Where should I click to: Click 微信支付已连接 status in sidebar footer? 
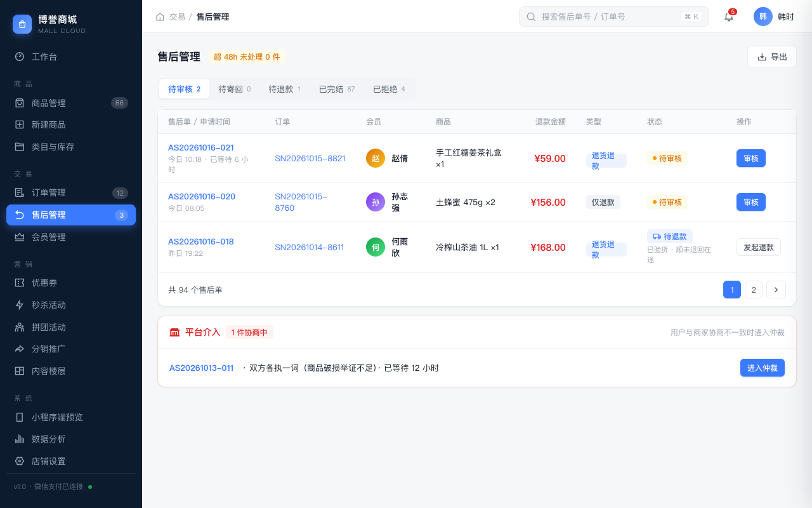tap(58, 486)
